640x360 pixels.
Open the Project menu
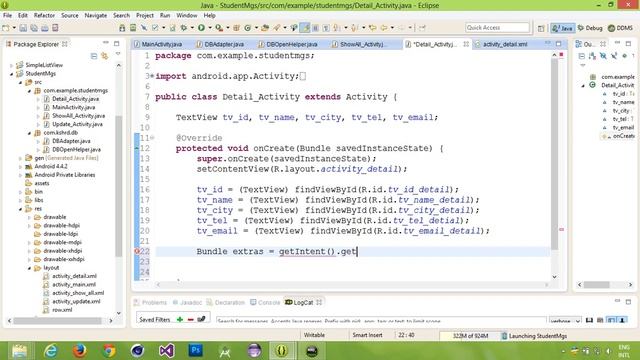click(145, 15)
